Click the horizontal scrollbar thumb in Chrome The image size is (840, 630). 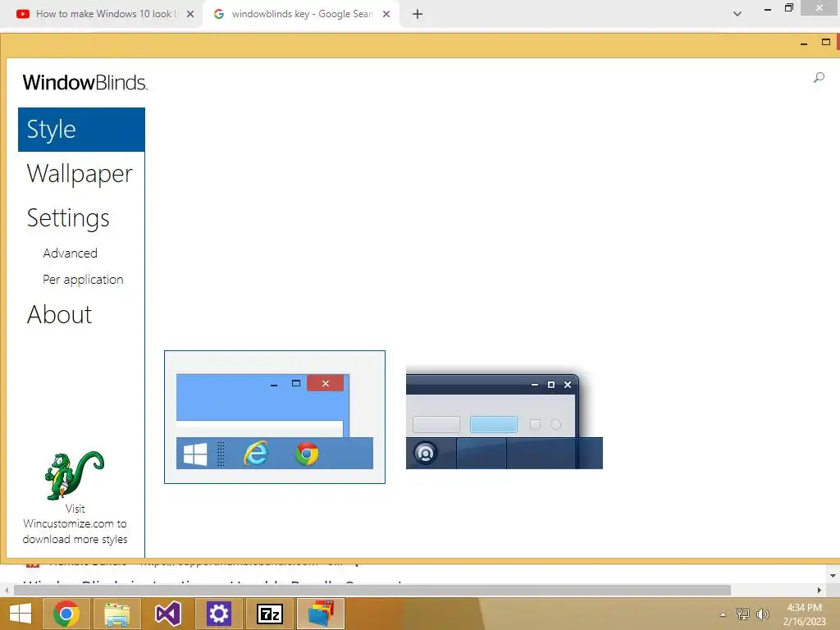(372, 590)
